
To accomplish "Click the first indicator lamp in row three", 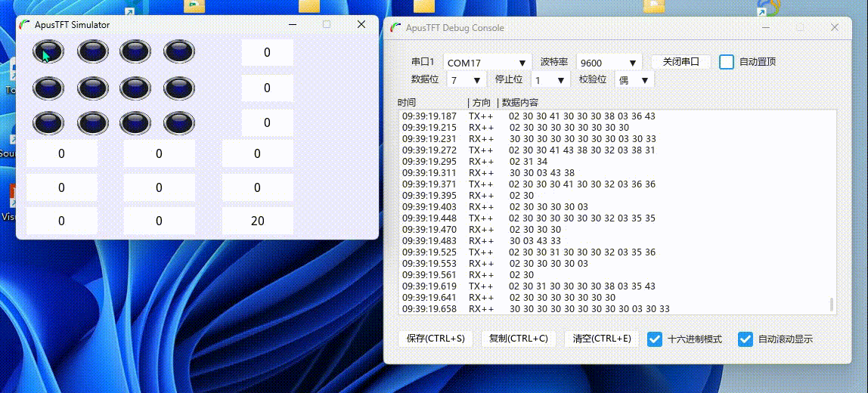I will (48, 123).
